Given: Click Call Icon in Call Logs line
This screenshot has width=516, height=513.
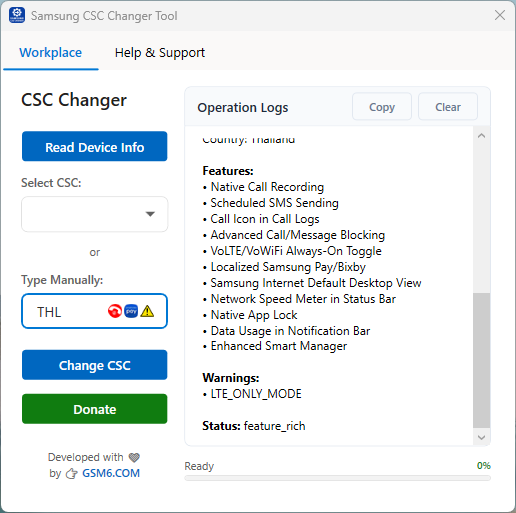Looking at the screenshot, I should point(261,219).
